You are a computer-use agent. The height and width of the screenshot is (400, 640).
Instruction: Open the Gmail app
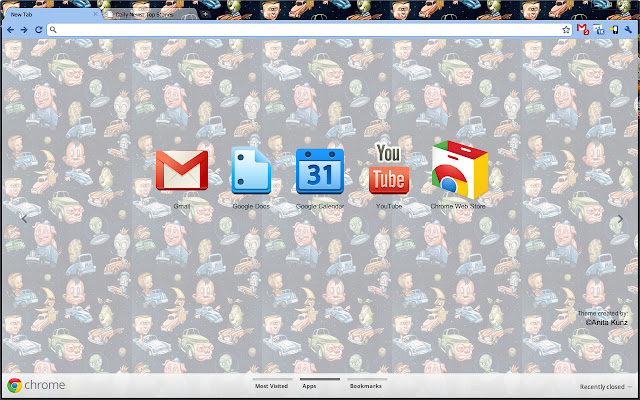pos(182,170)
